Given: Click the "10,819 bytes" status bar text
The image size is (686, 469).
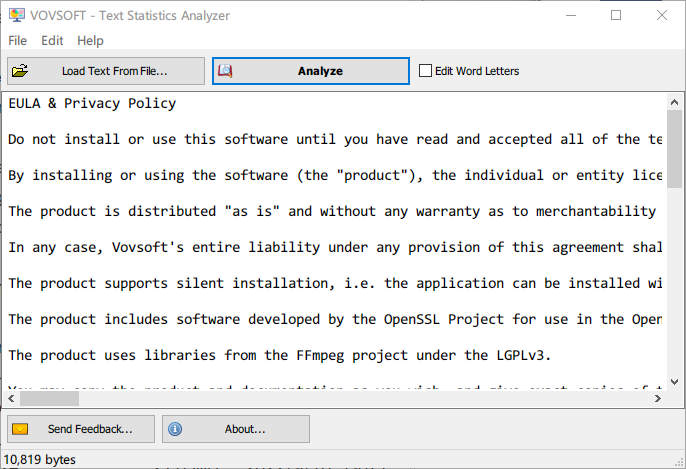Looking at the screenshot, I should pyautogui.click(x=40, y=460).
